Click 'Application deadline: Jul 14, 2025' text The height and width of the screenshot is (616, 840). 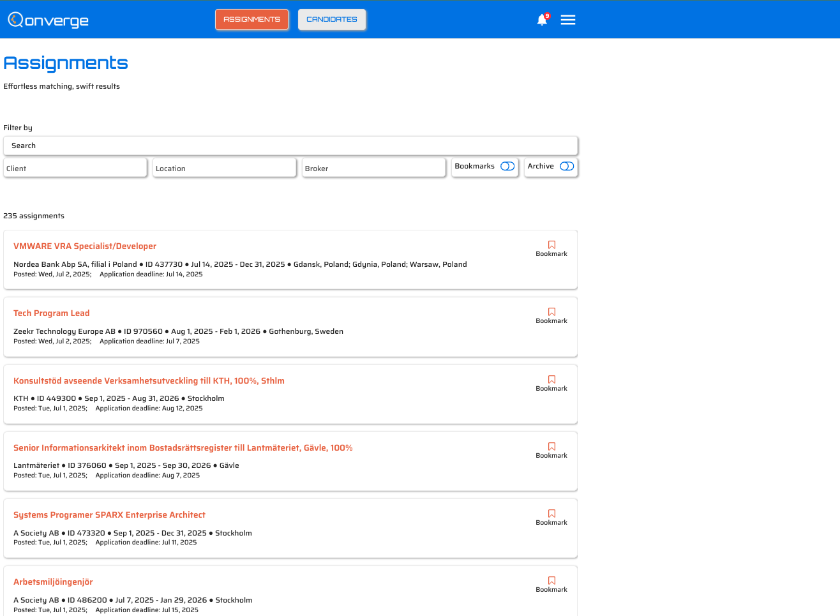(151, 274)
